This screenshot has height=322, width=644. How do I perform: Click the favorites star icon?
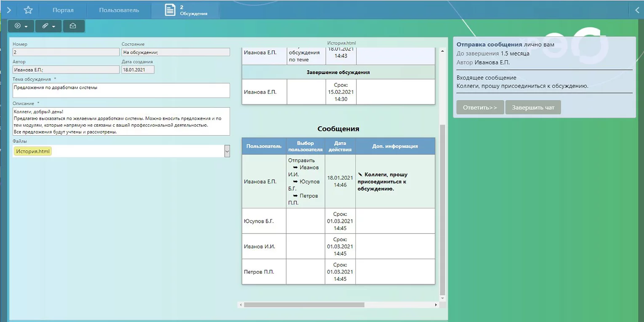[x=28, y=10]
